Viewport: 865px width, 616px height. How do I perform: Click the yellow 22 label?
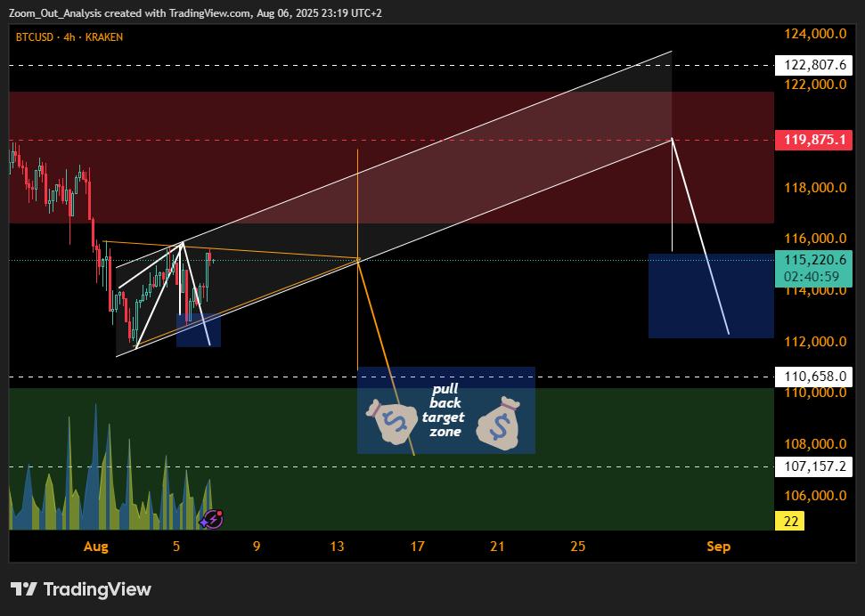coord(790,521)
